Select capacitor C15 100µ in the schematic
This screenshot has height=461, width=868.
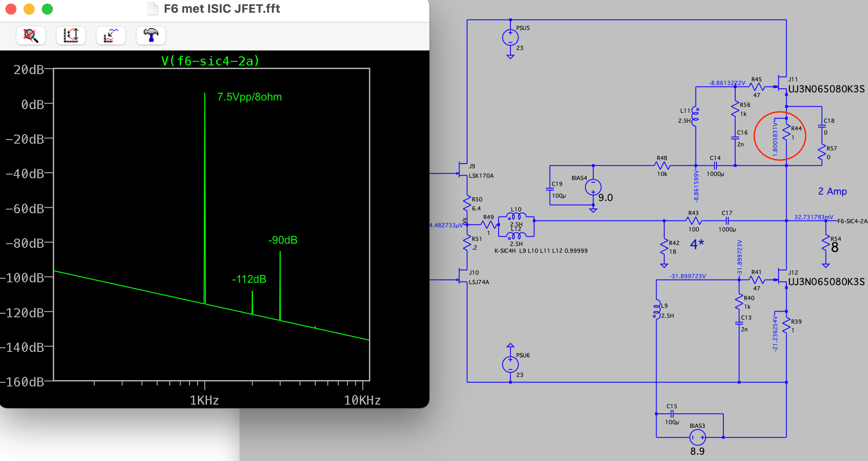(672, 414)
